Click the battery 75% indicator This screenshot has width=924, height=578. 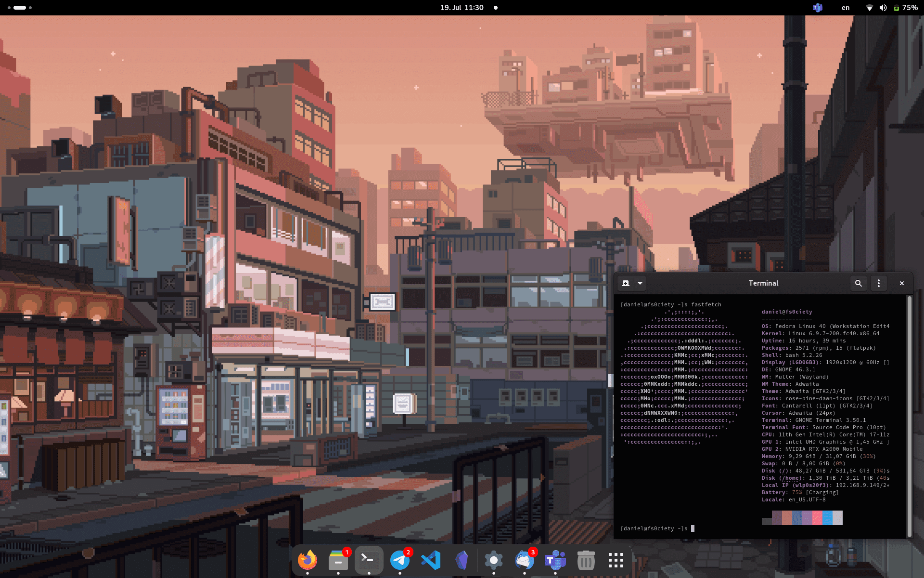(x=906, y=8)
